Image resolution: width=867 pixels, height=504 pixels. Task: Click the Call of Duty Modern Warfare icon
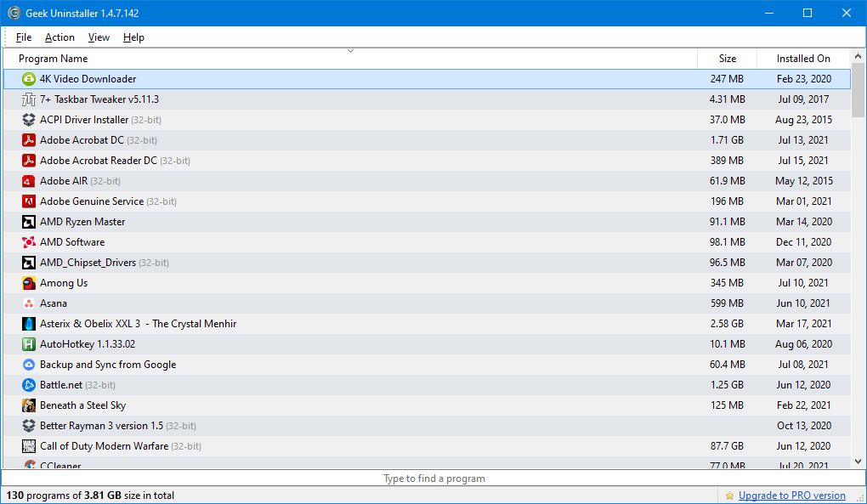click(x=29, y=446)
